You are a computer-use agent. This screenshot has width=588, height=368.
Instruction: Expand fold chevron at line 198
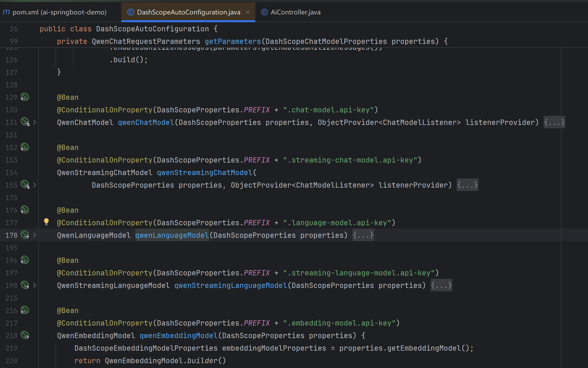pyautogui.click(x=35, y=285)
